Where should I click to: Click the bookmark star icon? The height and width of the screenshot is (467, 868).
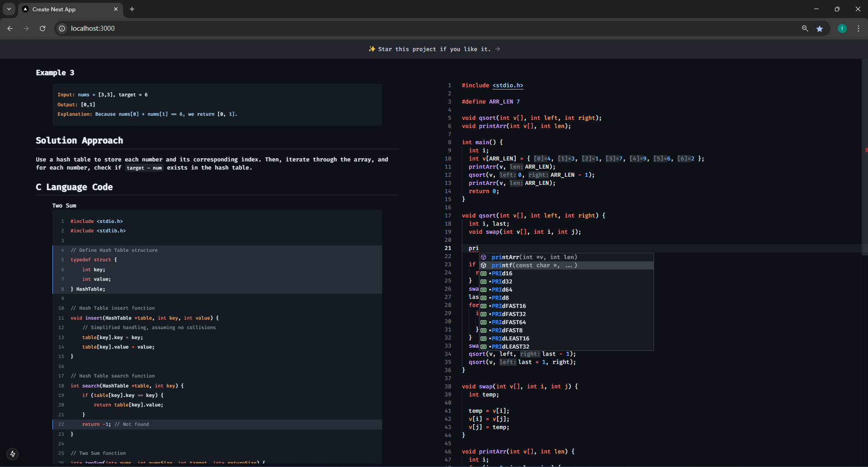click(820, 28)
